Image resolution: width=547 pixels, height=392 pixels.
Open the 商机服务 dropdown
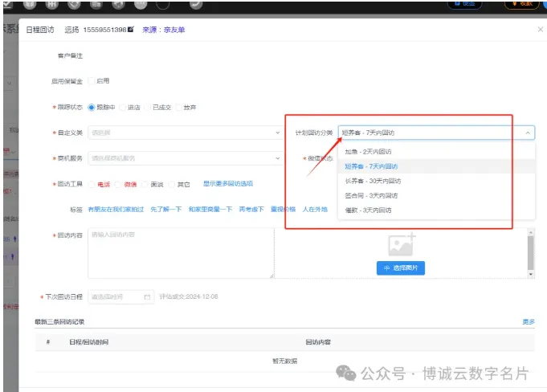[180, 158]
